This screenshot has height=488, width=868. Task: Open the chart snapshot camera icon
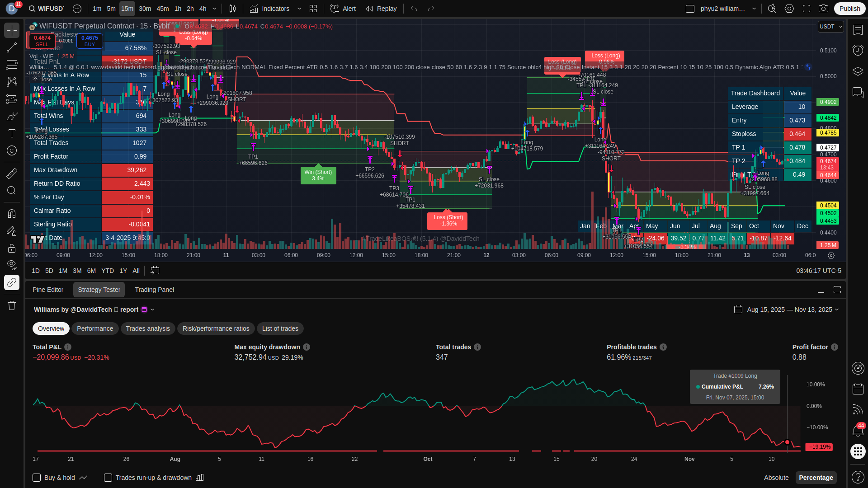tap(823, 9)
